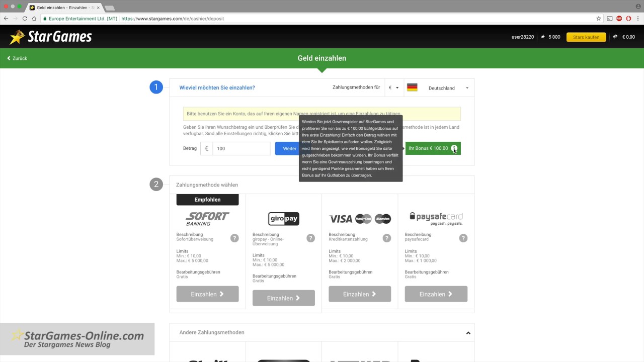Open a new browser tab
644x362 pixels.
click(x=110, y=8)
